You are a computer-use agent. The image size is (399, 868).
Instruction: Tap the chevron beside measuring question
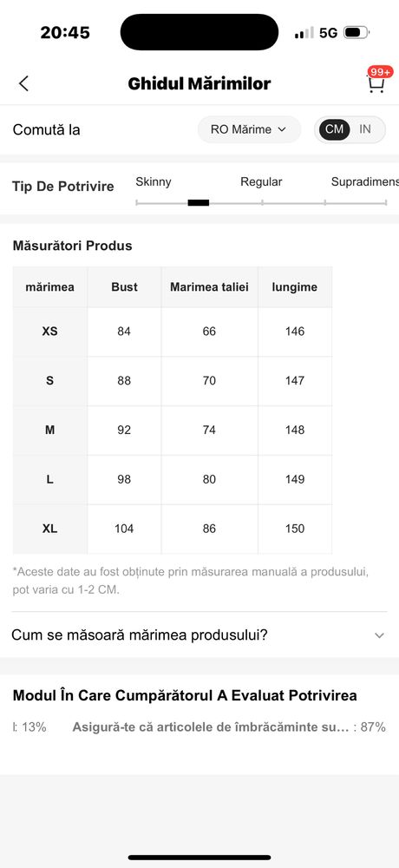[379, 635]
